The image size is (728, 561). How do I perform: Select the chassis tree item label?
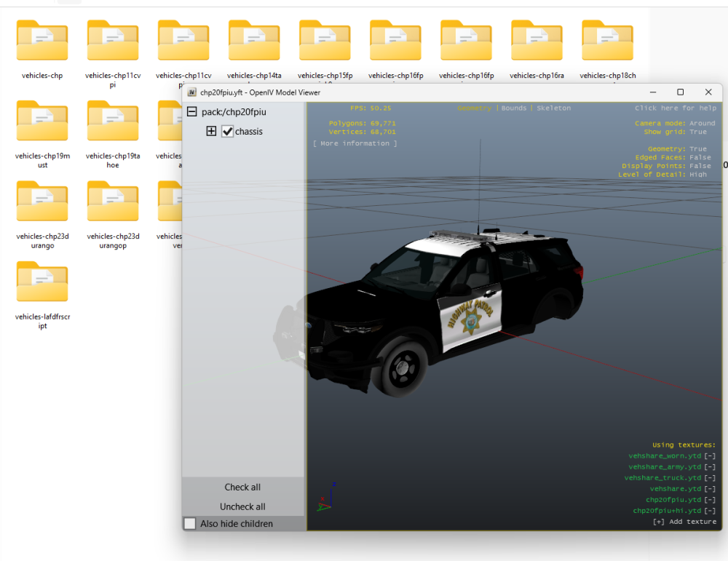pyautogui.click(x=249, y=131)
